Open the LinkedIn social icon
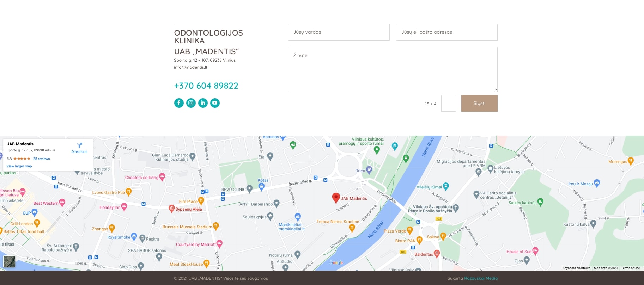The height and width of the screenshot is (285, 644). 203,103
